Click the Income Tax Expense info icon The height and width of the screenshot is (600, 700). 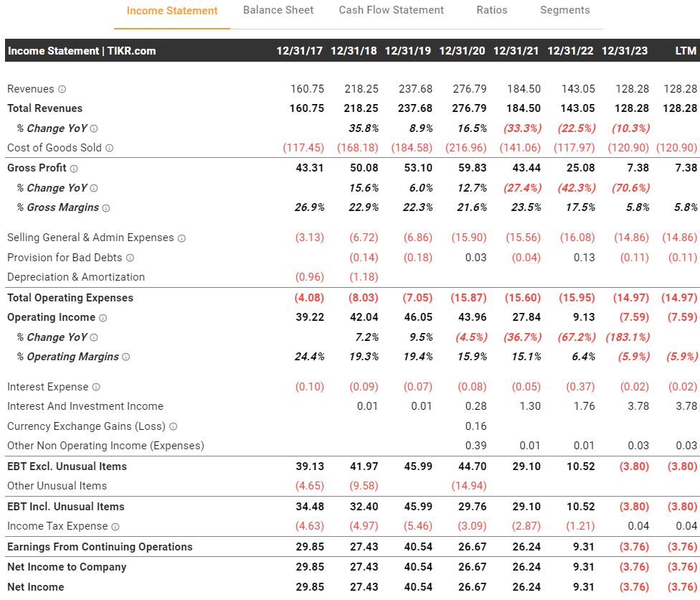[115, 527]
